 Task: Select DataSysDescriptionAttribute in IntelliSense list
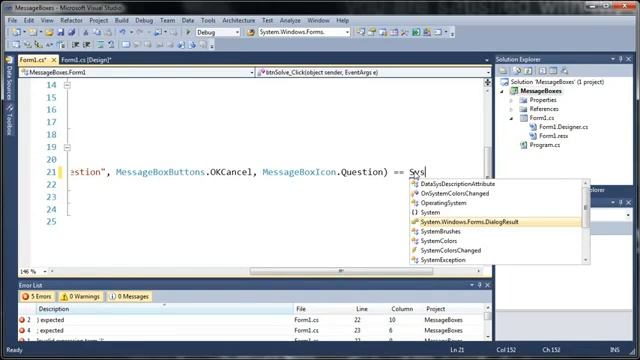pyautogui.click(x=496, y=184)
